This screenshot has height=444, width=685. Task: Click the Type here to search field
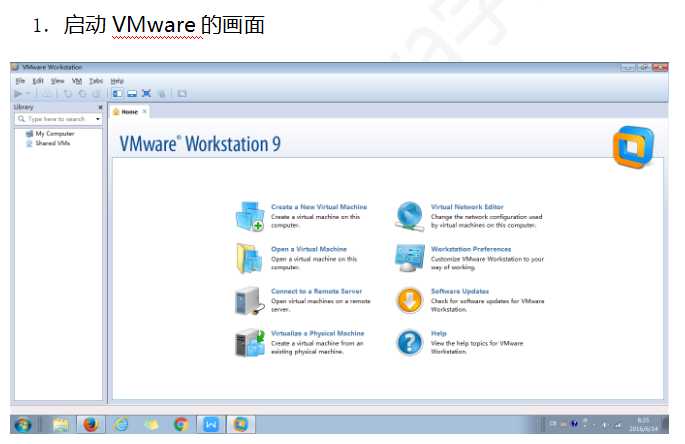[56, 119]
